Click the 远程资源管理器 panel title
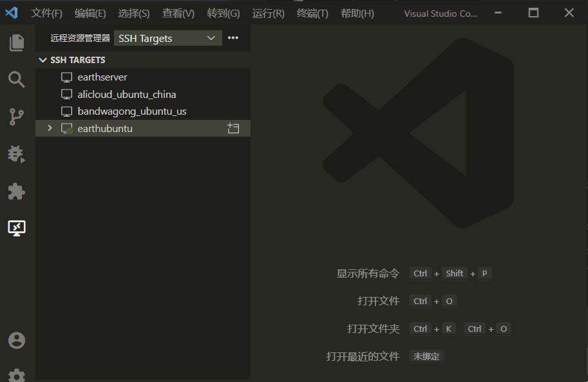The width and height of the screenshot is (588, 382). click(x=80, y=38)
